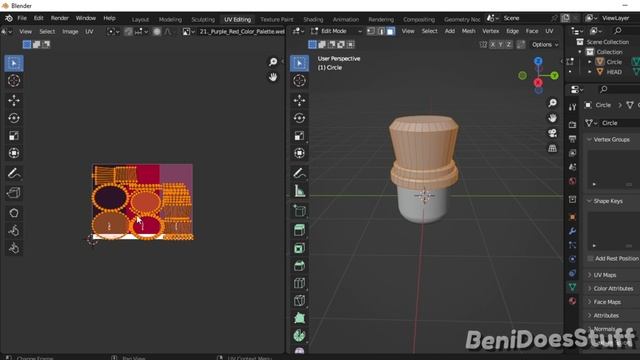Select the Add Cube tool in 3D viewport
Image resolution: width=640 pixels, height=360 pixels.
300,211
